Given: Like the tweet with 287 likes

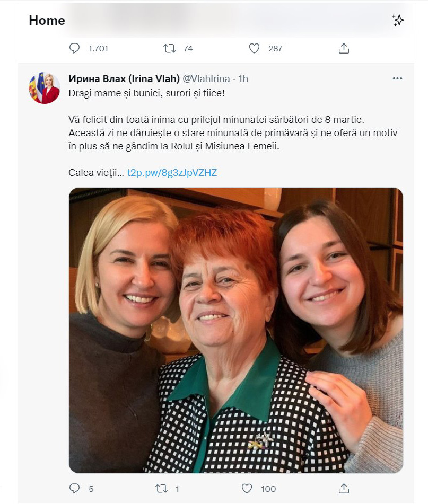Looking at the screenshot, I should pos(255,48).
